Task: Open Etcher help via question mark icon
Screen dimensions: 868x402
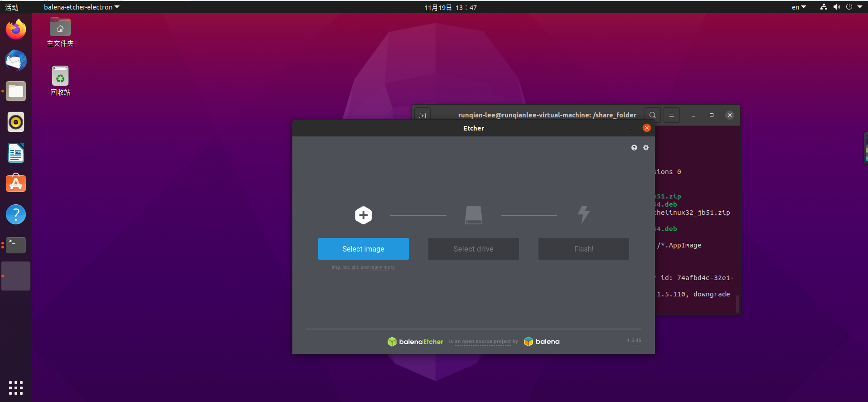Action: tap(634, 148)
